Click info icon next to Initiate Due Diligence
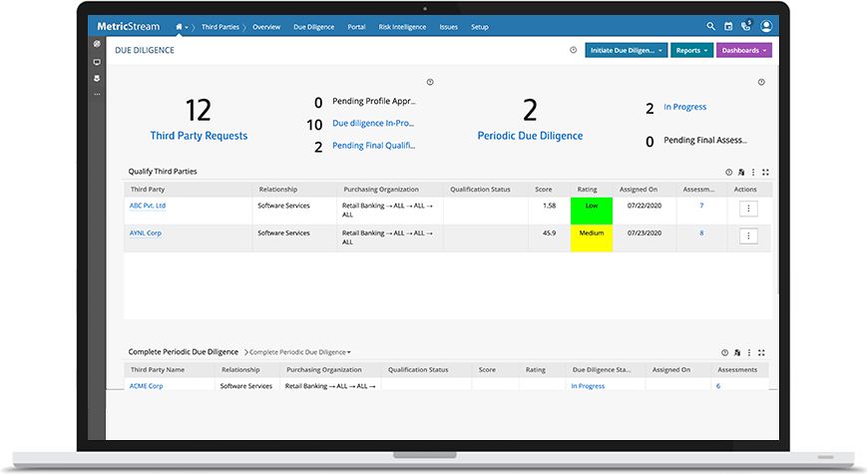Image resolution: width=868 pixels, height=474 pixels. [x=573, y=50]
